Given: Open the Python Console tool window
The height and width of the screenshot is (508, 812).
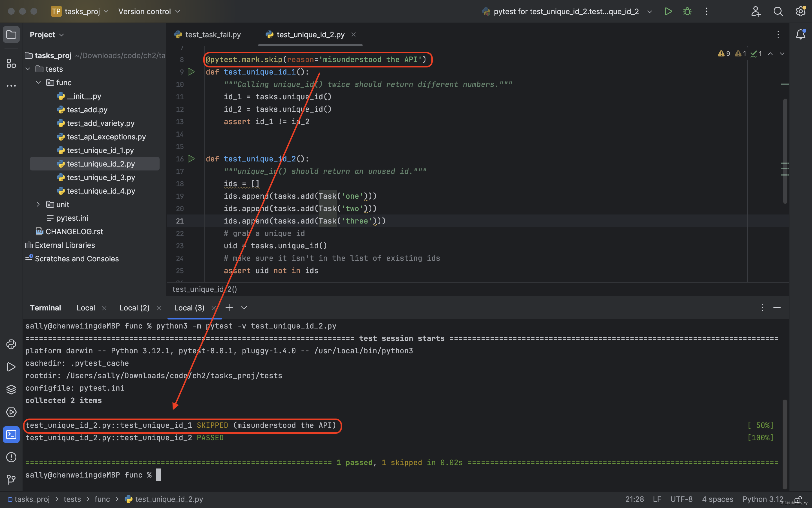Looking at the screenshot, I should pyautogui.click(x=11, y=344).
